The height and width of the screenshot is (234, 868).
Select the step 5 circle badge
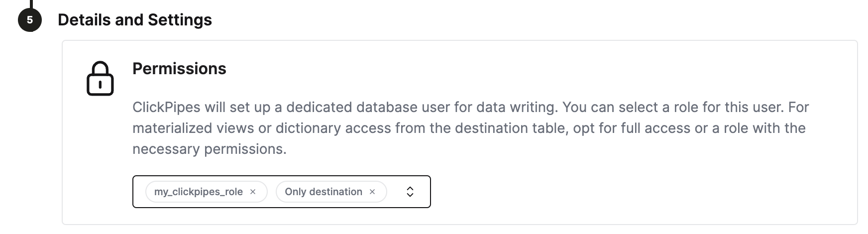[x=30, y=20]
